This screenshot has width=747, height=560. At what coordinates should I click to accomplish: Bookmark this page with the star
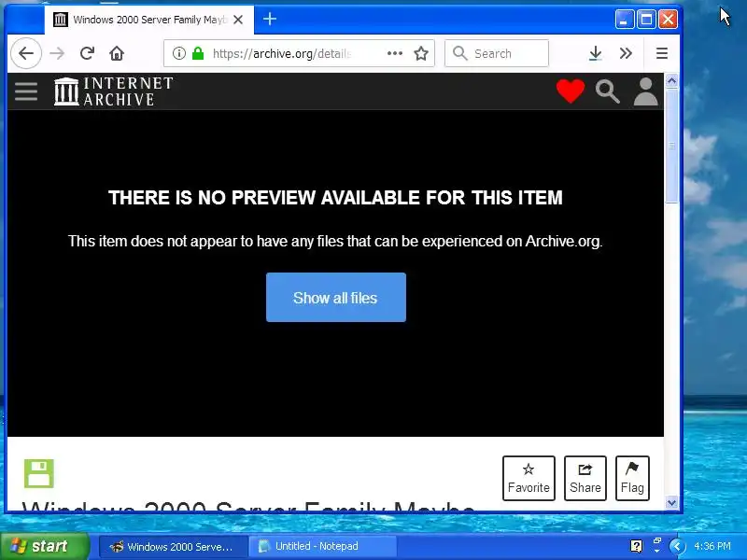coord(421,53)
